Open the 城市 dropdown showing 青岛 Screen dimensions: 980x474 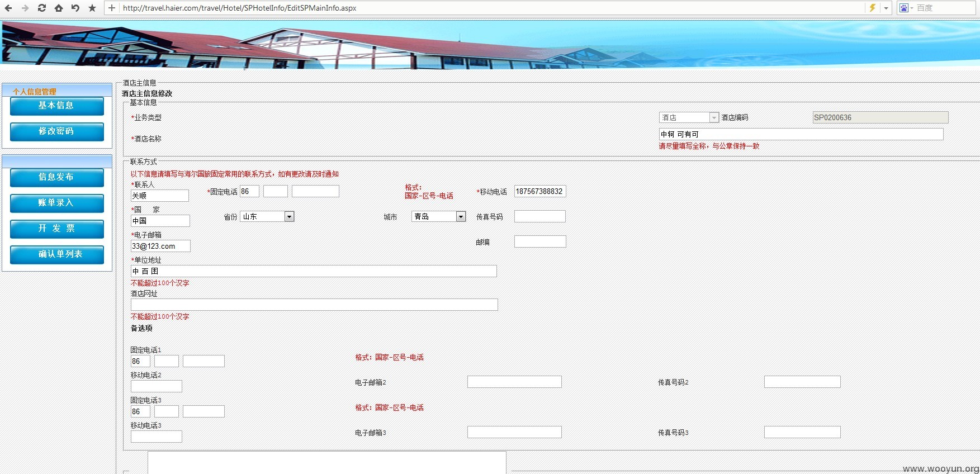[439, 216]
